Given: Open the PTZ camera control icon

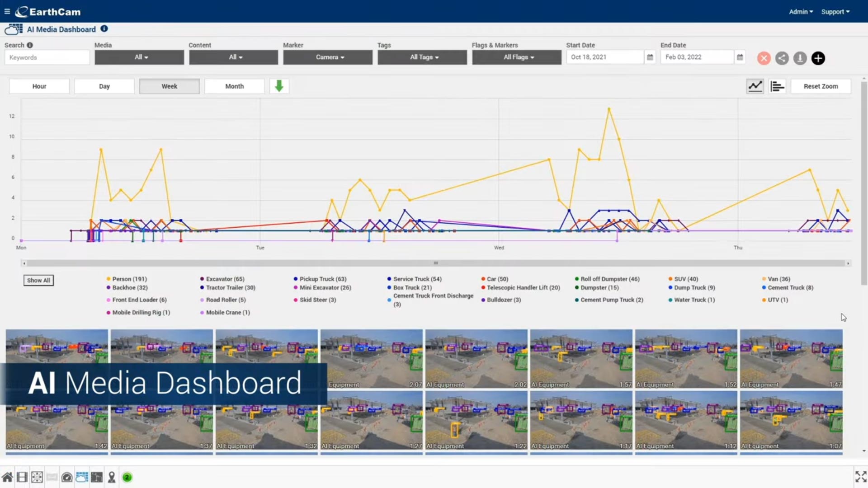Looking at the screenshot, I should [x=37, y=477].
